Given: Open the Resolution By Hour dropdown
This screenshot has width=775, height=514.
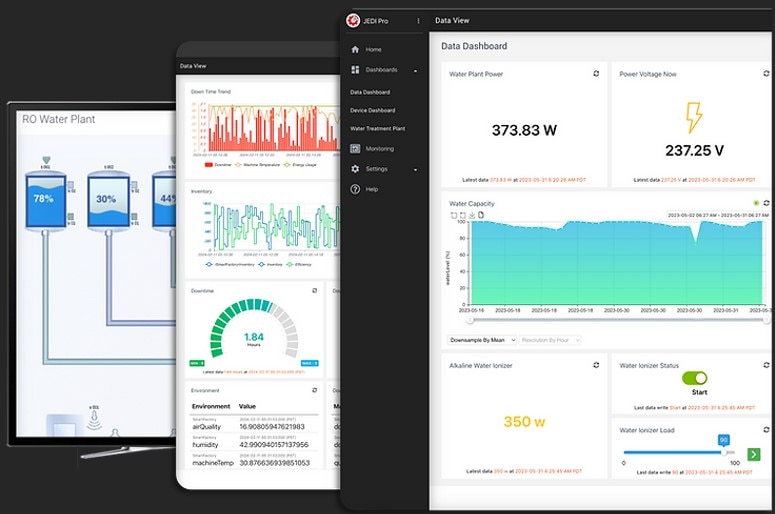Looking at the screenshot, I should [x=550, y=340].
